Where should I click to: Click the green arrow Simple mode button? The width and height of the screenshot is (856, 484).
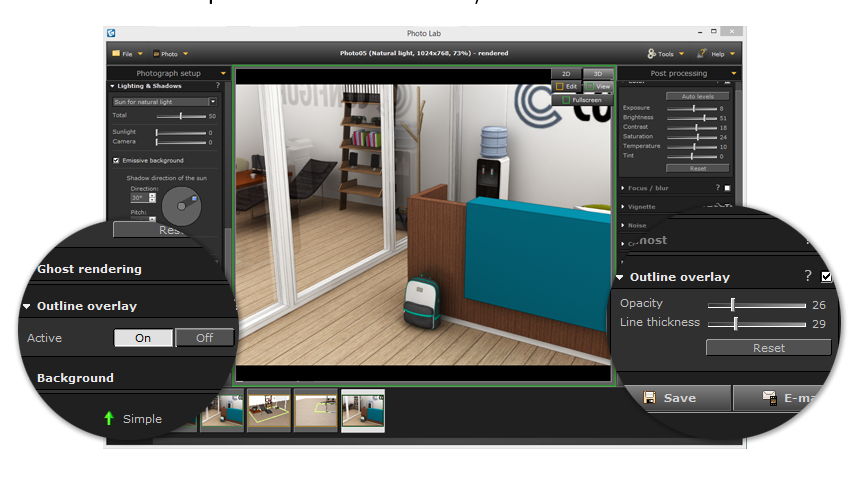click(109, 419)
